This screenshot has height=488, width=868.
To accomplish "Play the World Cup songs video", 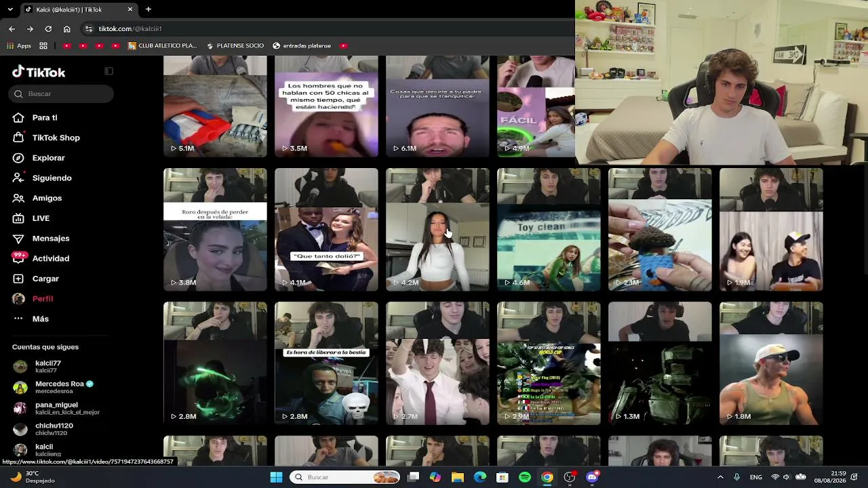I will click(549, 363).
